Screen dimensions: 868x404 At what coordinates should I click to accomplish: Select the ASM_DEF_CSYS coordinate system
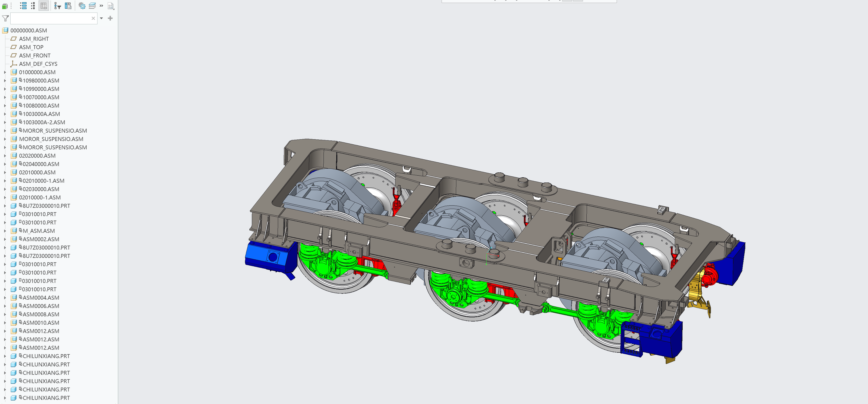[38, 64]
